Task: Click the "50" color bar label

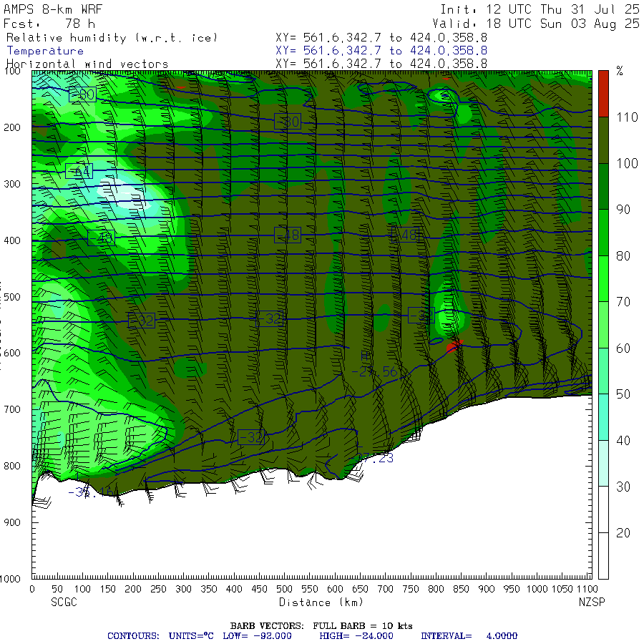Action: (623, 394)
